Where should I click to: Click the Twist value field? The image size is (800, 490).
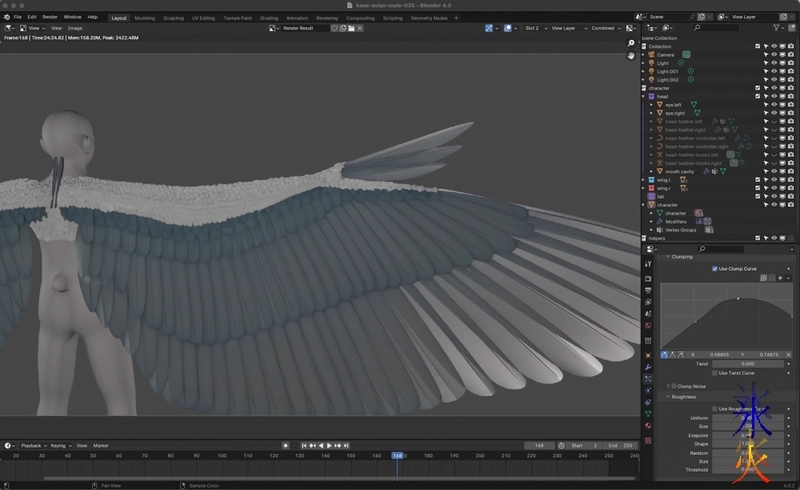coord(747,364)
